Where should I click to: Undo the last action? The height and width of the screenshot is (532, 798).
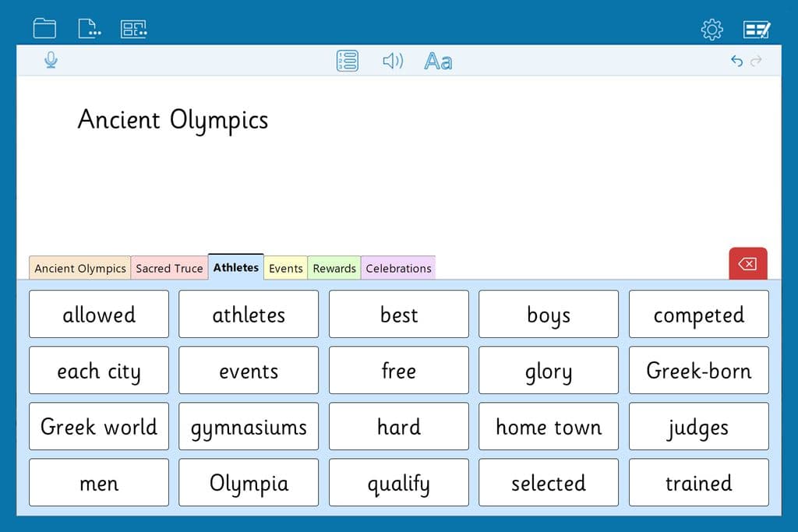point(736,60)
